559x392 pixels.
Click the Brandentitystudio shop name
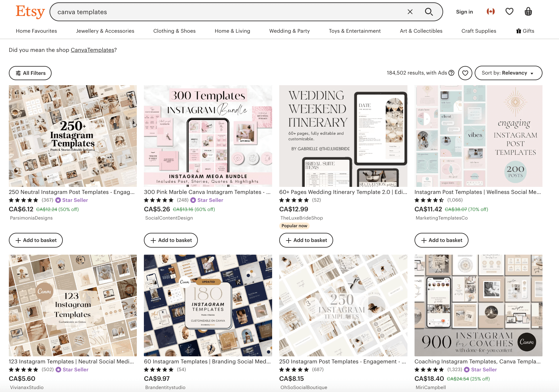(165, 388)
